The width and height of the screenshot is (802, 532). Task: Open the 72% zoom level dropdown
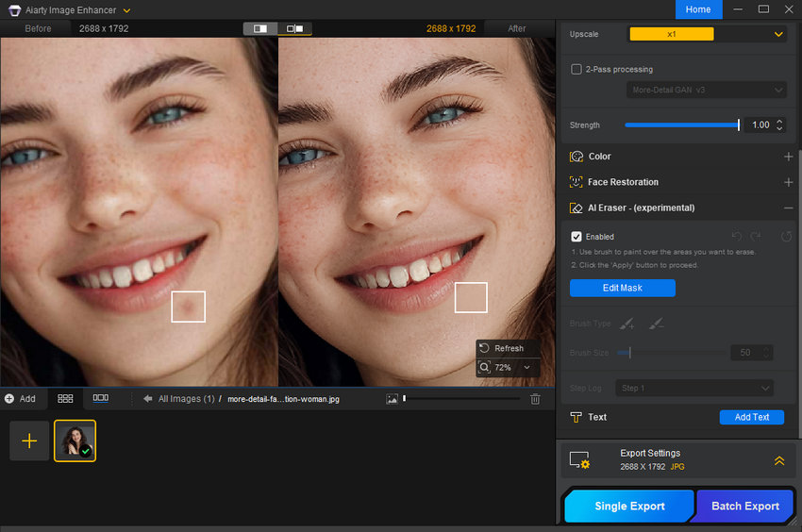point(526,367)
